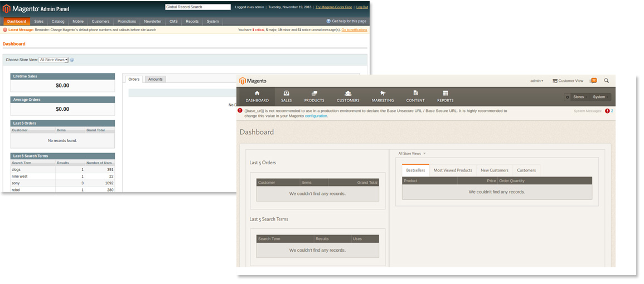Image resolution: width=644 pixels, height=284 pixels.
Task: Click Get help for this page
Action: 346,21
